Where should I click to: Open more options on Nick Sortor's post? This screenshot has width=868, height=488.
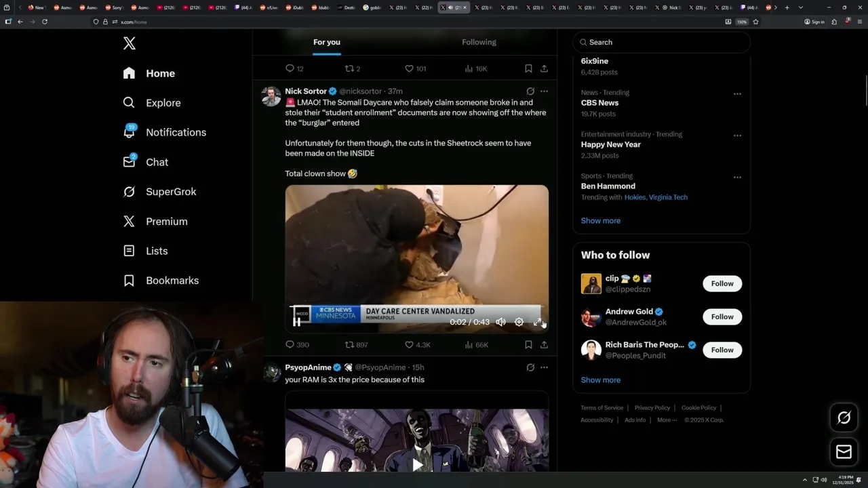[x=544, y=91]
